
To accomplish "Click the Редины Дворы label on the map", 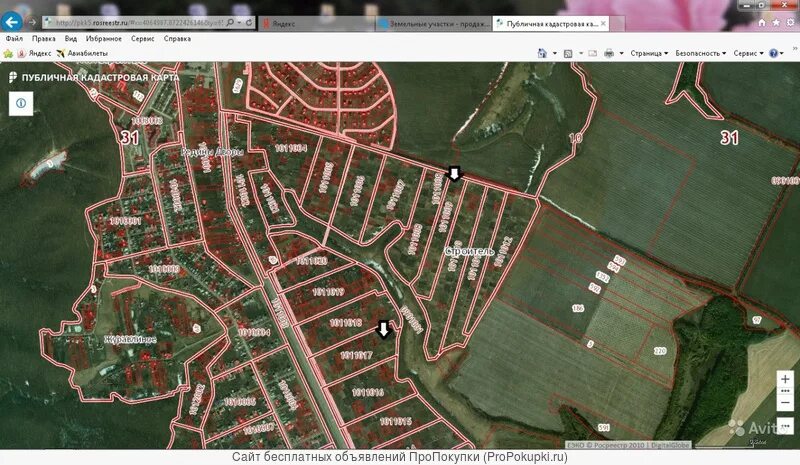I will click(212, 152).
